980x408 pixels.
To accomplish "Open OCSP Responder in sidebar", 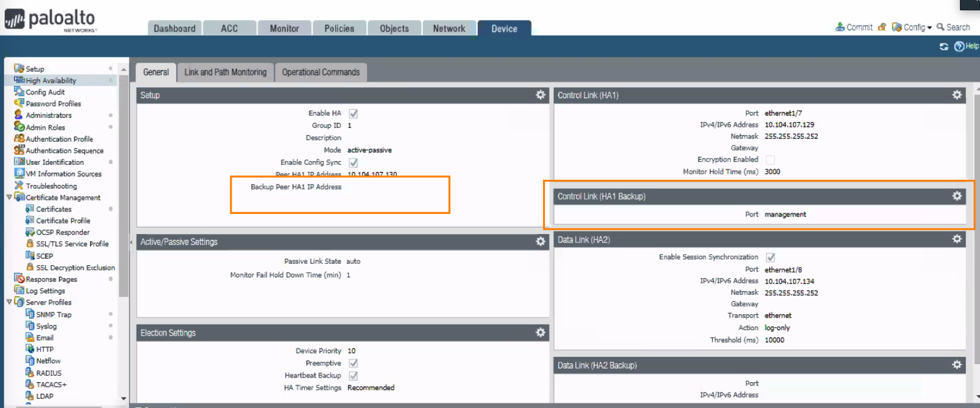I will (x=63, y=232).
